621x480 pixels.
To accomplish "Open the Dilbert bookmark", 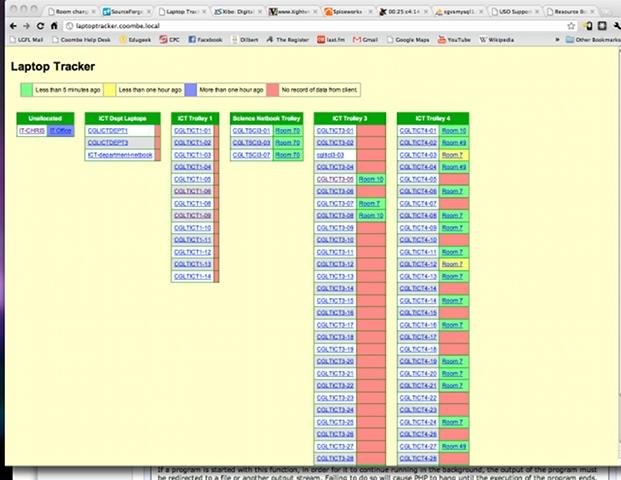I will [245, 40].
